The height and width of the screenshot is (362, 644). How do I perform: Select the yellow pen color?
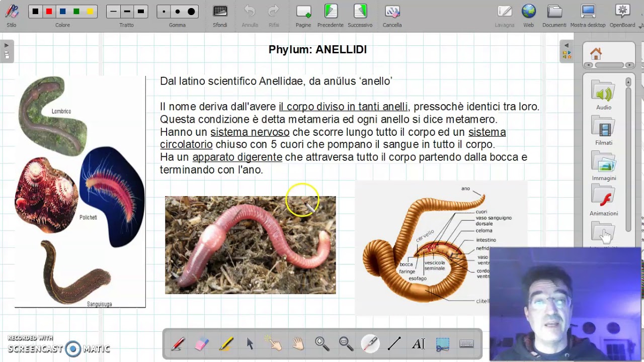click(x=90, y=12)
